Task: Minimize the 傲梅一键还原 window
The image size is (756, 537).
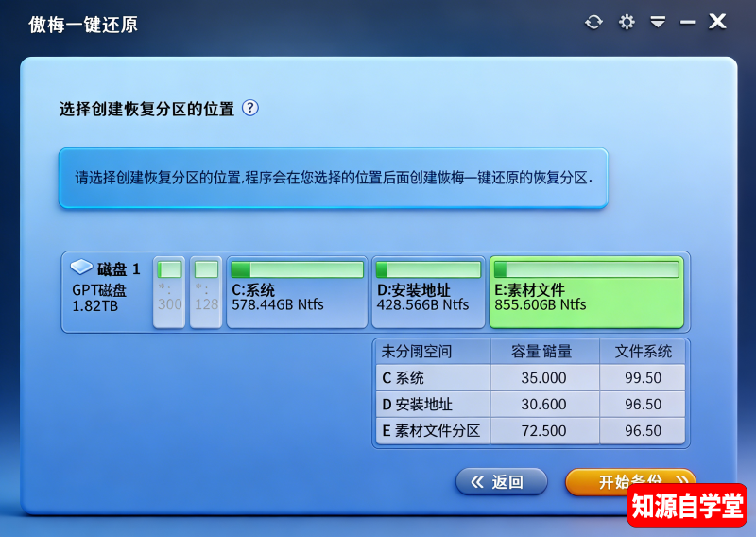Action: pos(687,22)
